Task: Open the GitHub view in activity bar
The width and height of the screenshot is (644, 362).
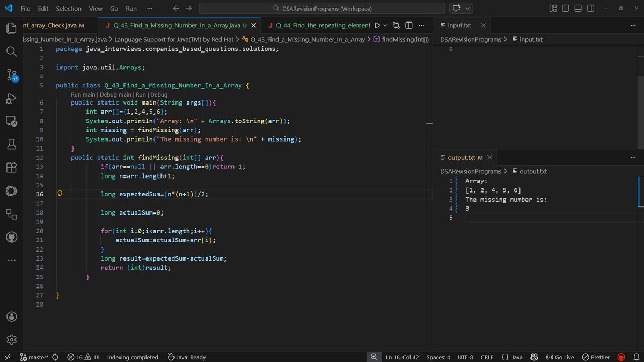Action: 12,237
